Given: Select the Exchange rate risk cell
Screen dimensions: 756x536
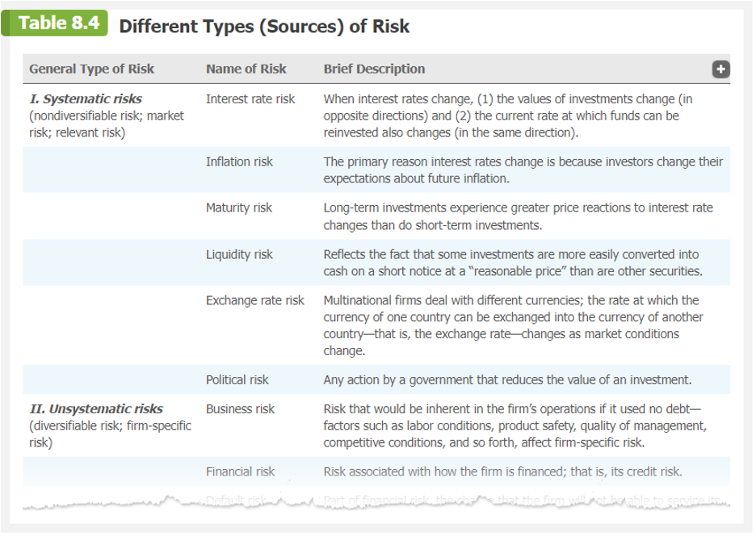Looking at the screenshot, I should pos(255,300).
